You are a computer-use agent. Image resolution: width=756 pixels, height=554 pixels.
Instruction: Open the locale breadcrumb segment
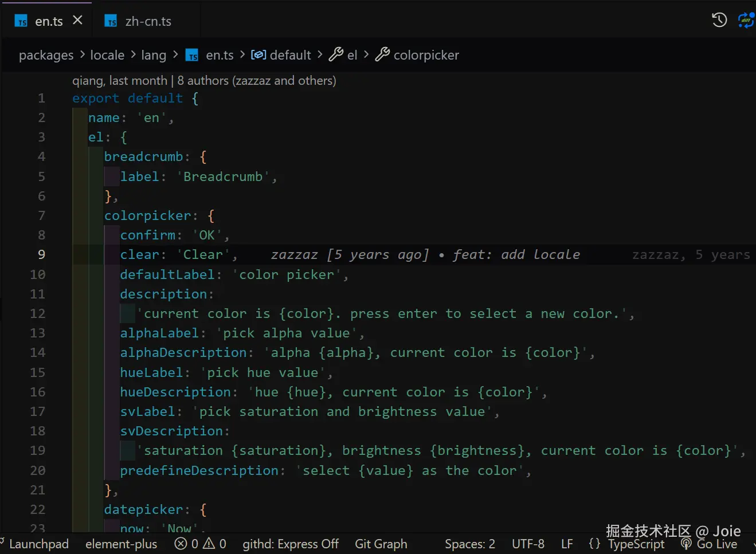[x=107, y=55]
